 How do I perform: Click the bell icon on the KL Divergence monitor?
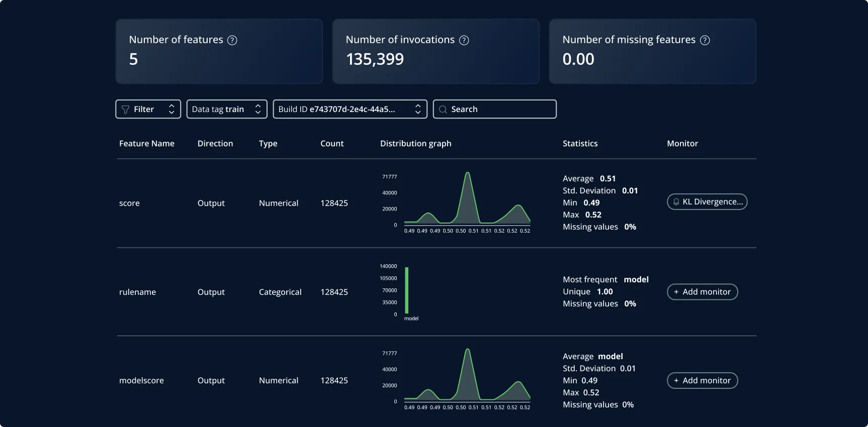coord(676,202)
